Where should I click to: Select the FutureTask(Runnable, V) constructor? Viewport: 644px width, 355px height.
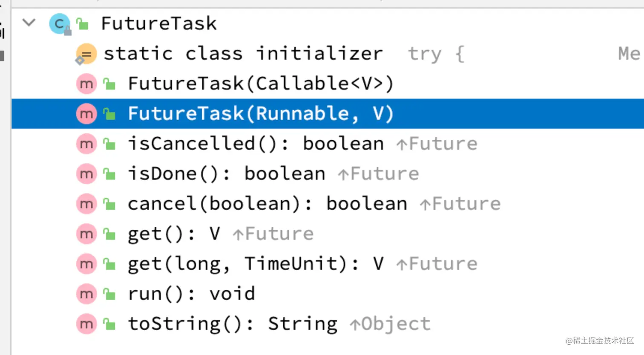point(260,114)
